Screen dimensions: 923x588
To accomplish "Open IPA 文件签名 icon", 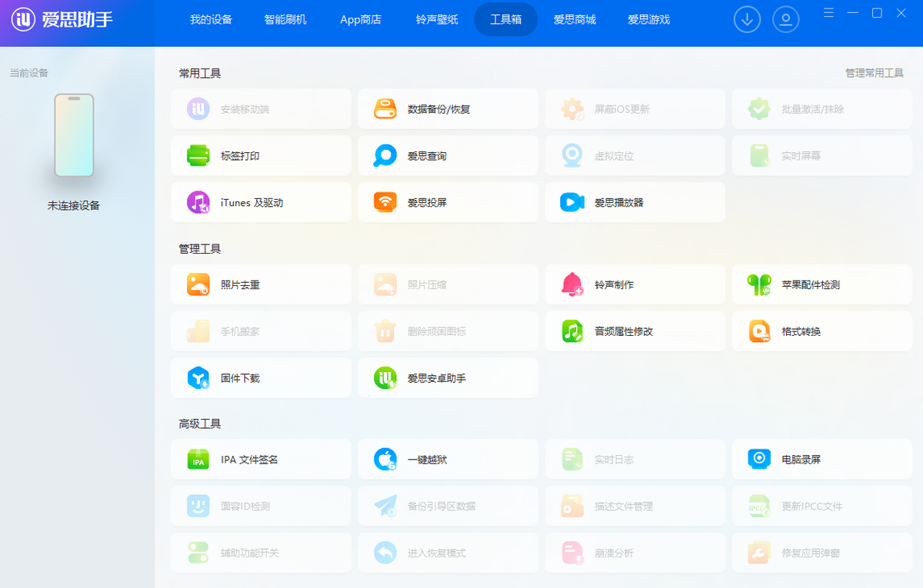I will point(198,460).
